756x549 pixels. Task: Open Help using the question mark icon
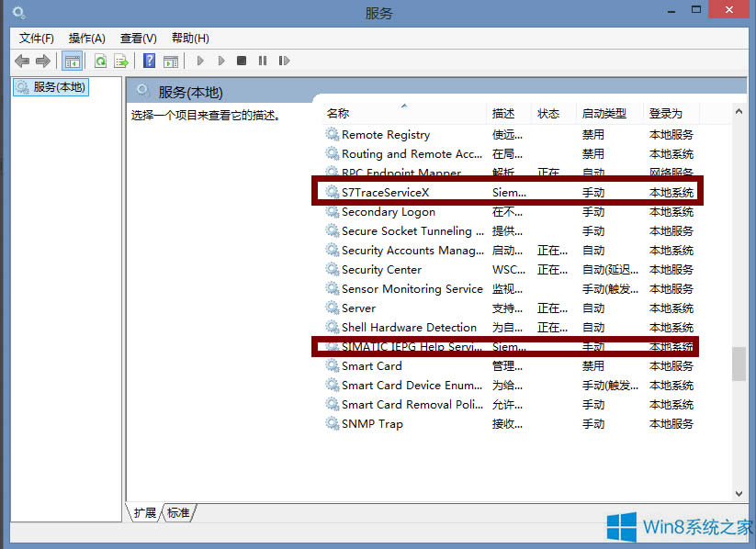pyautogui.click(x=149, y=61)
